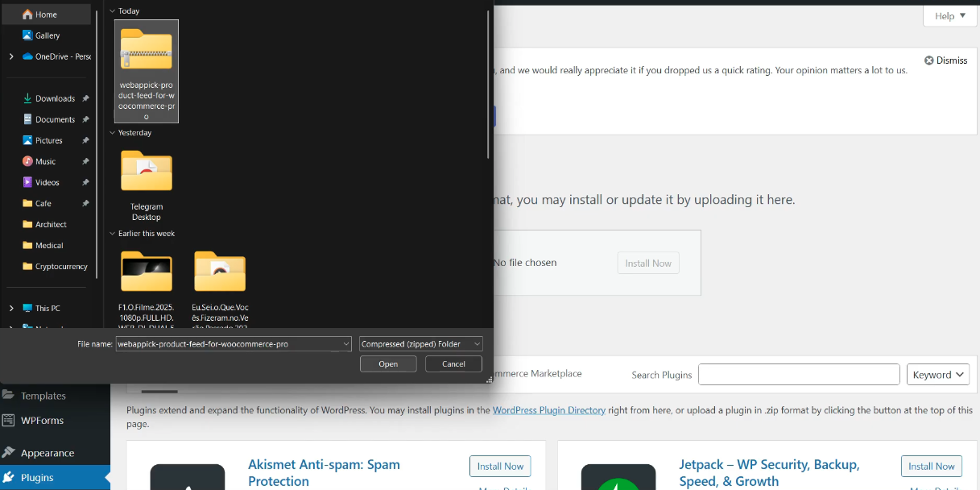Click the Open button in dialog
The width and height of the screenshot is (980, 490).
click(388, 364)
